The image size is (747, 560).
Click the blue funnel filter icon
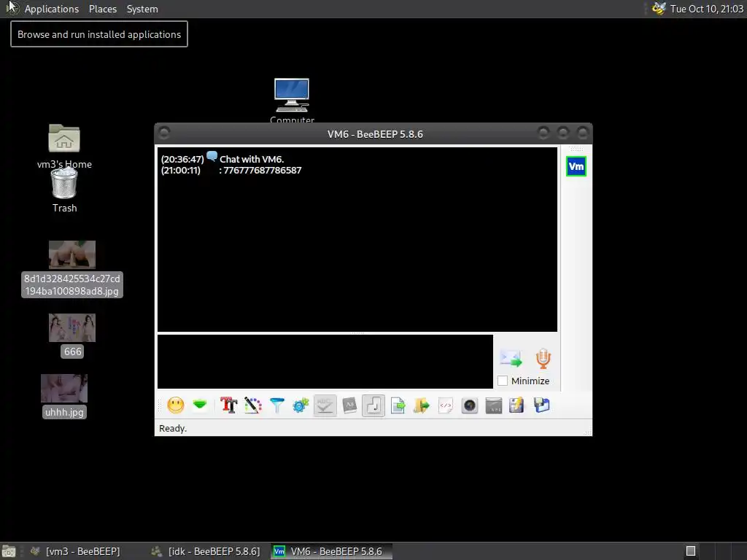coord(276,405)
